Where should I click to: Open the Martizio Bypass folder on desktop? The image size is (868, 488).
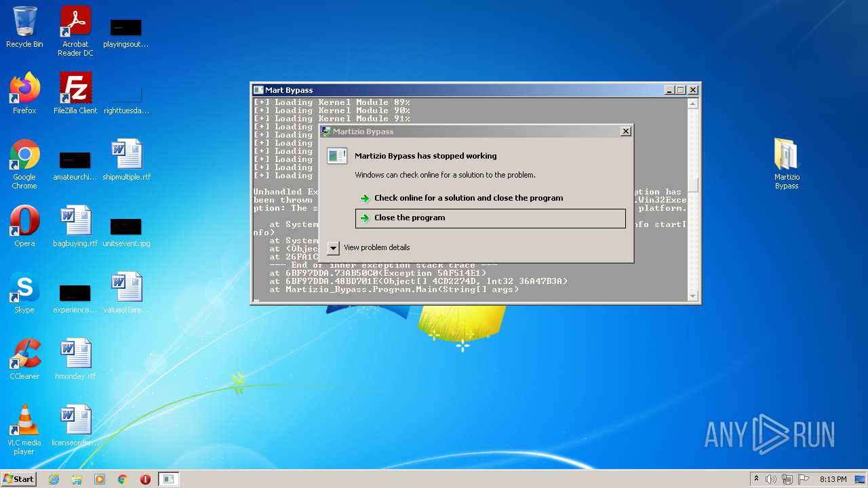click(x=787, y=164)
